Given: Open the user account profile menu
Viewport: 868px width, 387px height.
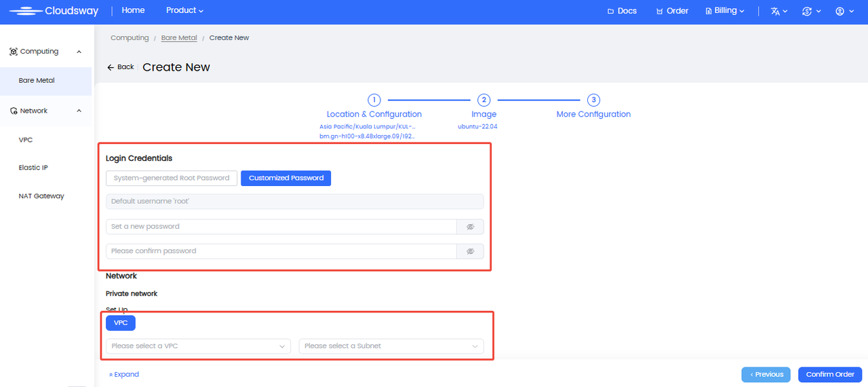Looking at the screenshot, I should click(844, 12).
